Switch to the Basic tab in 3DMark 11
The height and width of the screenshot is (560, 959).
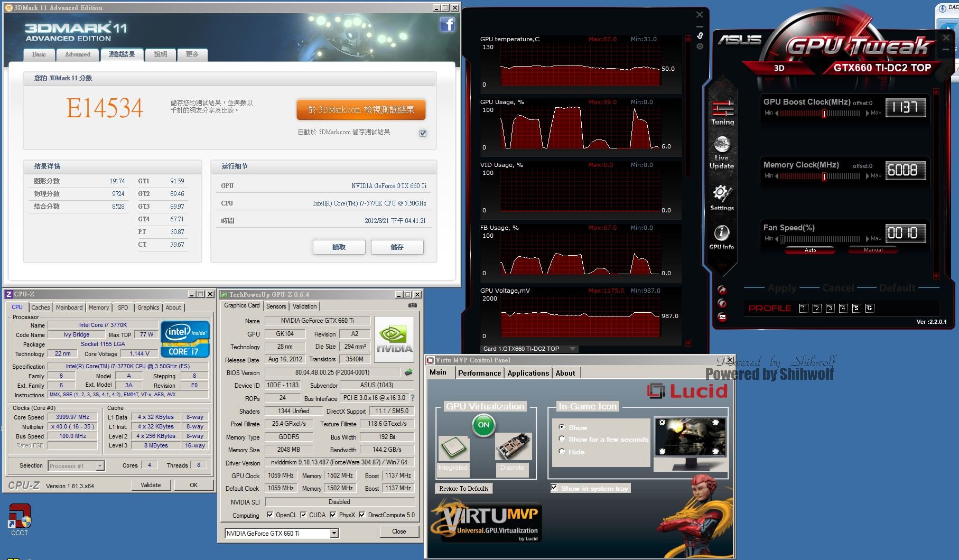(39, 54)
